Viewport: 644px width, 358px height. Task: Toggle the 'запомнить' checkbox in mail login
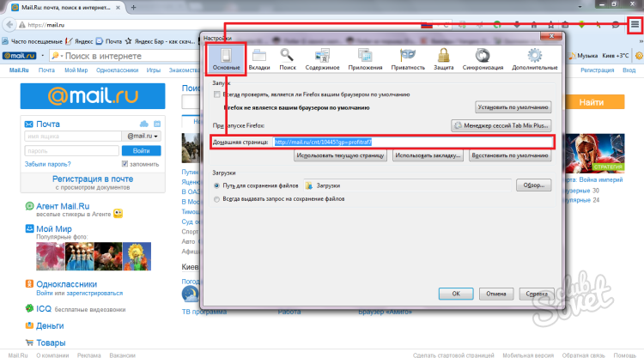click(x=125, y=164)
